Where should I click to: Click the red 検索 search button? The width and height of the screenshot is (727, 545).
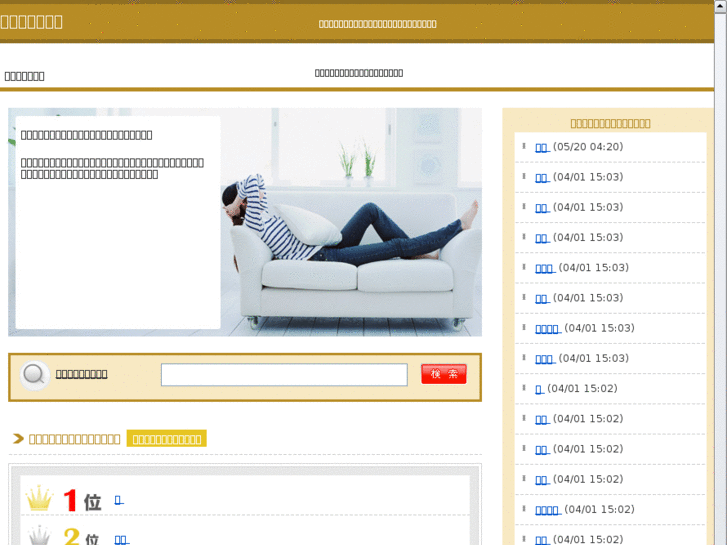pyautogui.click(x=444, y=374)
